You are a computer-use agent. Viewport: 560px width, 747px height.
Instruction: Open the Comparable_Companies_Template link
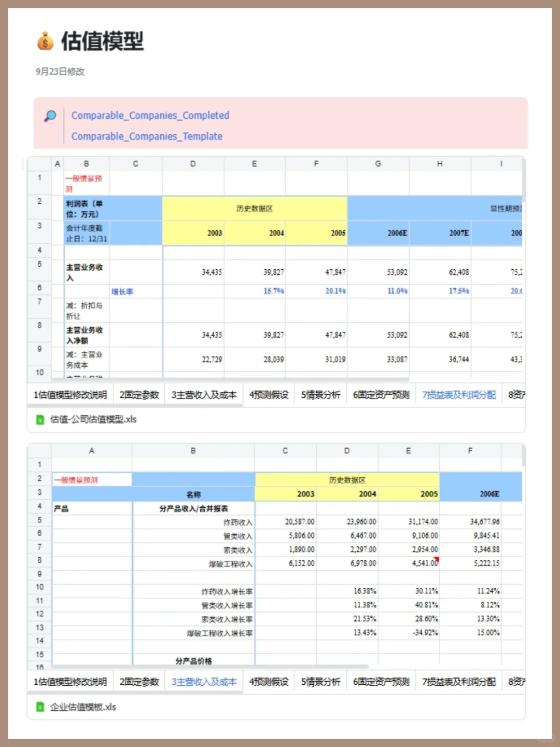click(147, 136)
